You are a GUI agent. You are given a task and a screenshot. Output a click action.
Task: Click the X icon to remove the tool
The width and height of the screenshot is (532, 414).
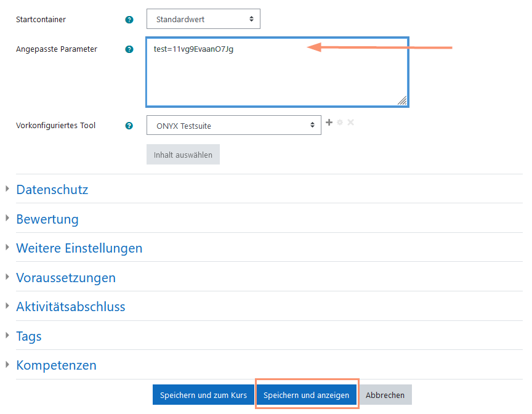pyautogui.click(x=350, y=122)
